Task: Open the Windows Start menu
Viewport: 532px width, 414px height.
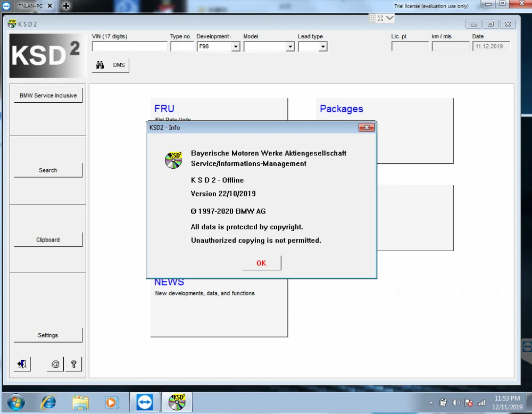Action: (x=15, y=402)
